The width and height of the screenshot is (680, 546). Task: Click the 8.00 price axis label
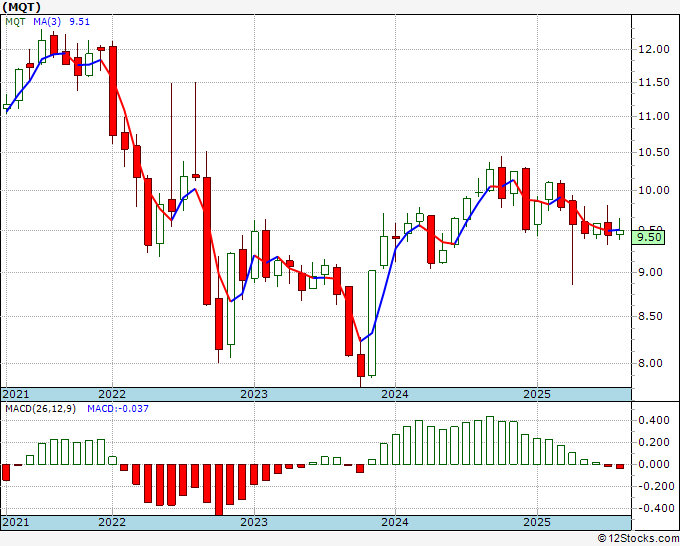(651, 363)
